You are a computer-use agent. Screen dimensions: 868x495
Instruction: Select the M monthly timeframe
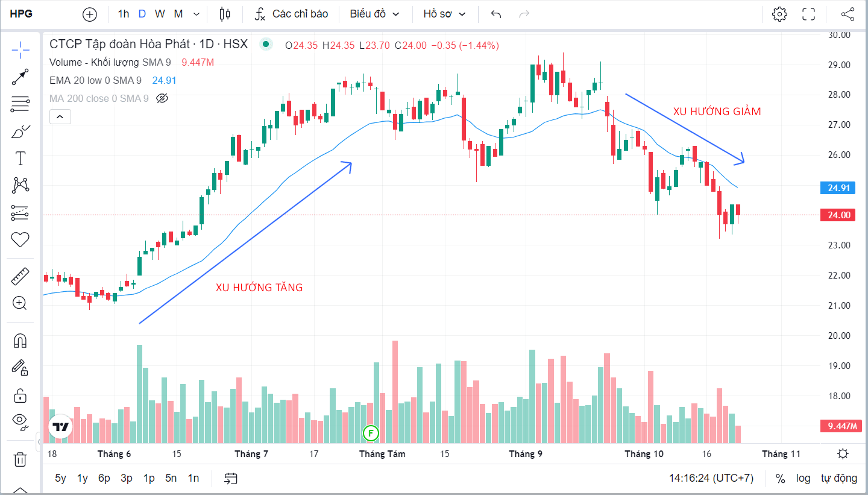coord(178,14)
